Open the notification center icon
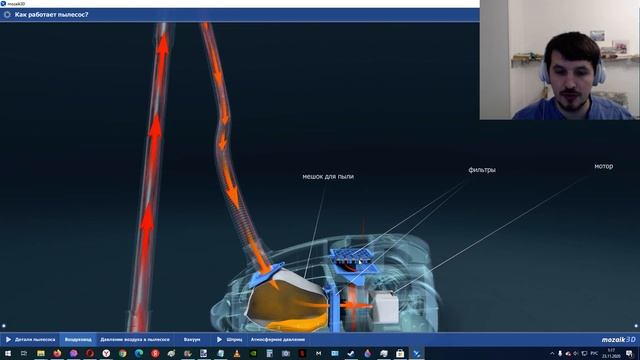The height and width of the screenshot is (360, 640). tap(630, 353)
